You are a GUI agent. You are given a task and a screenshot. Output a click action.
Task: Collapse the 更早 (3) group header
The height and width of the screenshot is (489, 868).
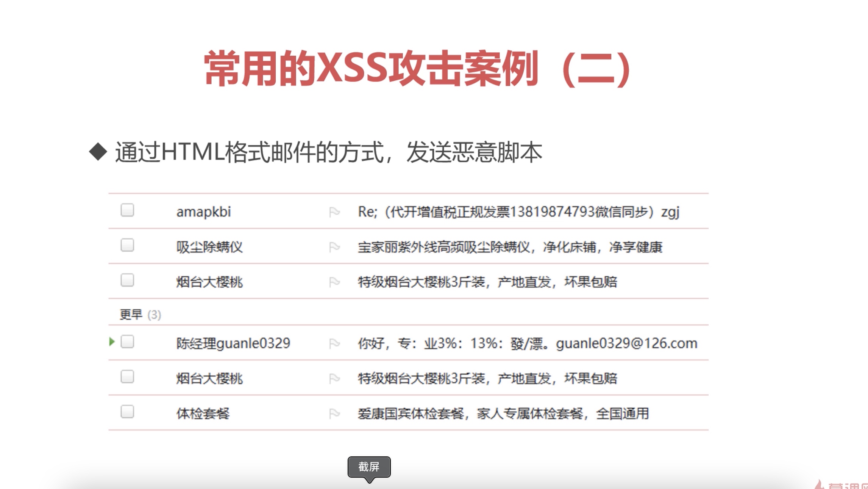140,314
